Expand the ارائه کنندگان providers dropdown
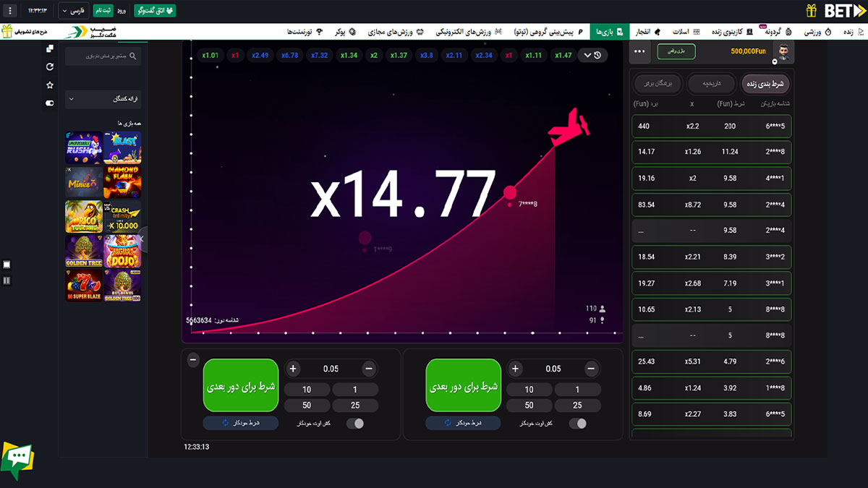This screenshot has height=488, width=868. pyautogui.click(x=103, y=98)
